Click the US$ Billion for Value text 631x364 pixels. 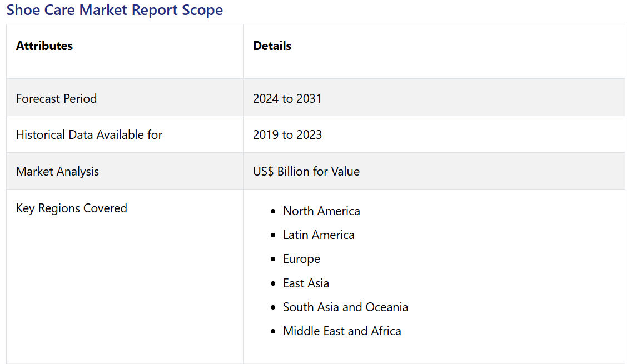(306, 172)
